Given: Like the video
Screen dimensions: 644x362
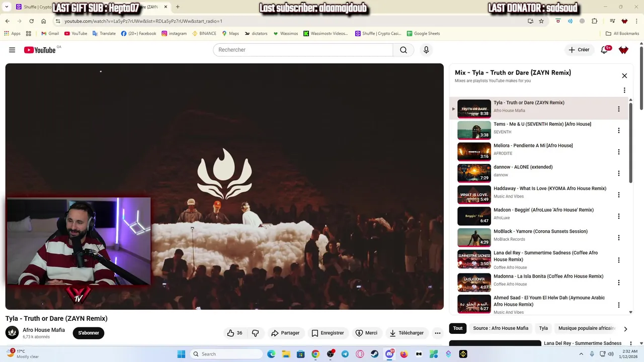Looking at the screenshot, I should tap(234, 333).
